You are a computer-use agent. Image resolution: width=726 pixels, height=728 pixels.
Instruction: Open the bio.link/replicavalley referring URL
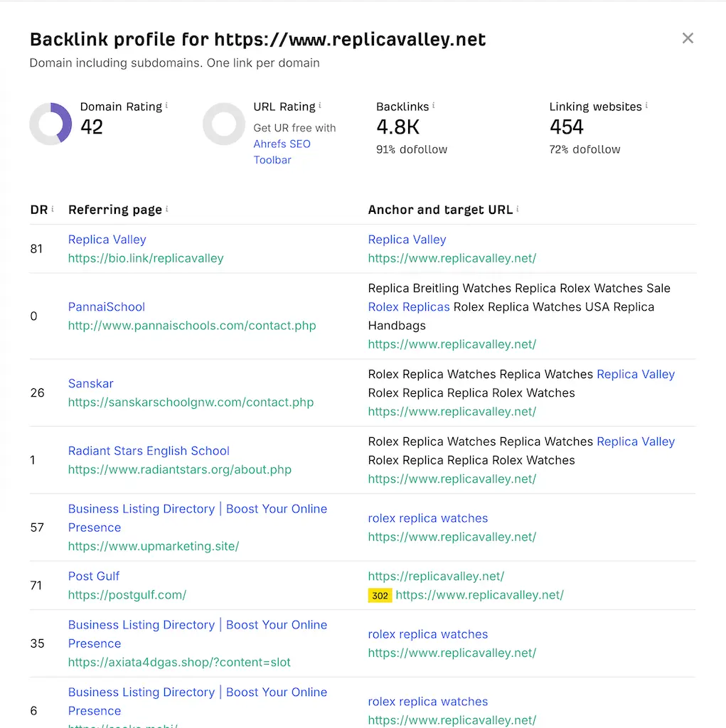[x=146, y=258]
